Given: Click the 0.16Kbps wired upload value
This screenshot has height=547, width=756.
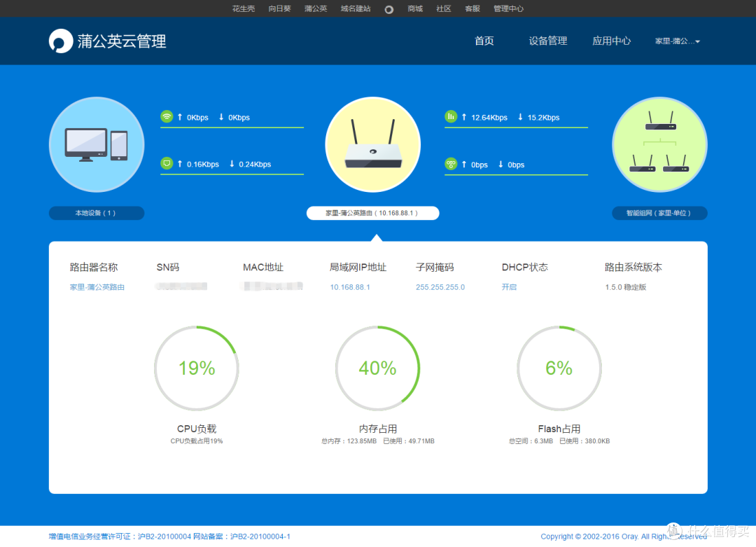Looking at the screenshot, I should click(202, 164).
